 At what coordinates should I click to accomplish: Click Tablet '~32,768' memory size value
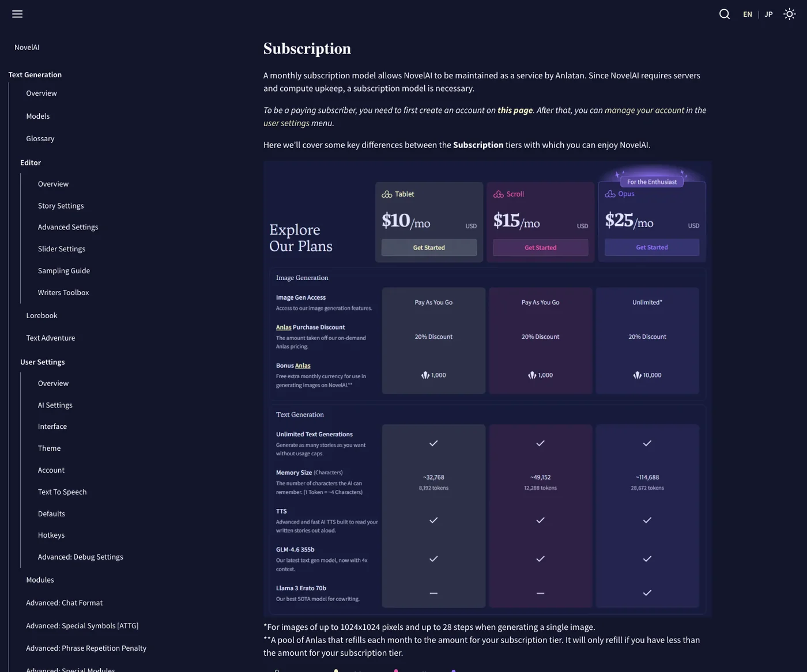pos(433,478)
